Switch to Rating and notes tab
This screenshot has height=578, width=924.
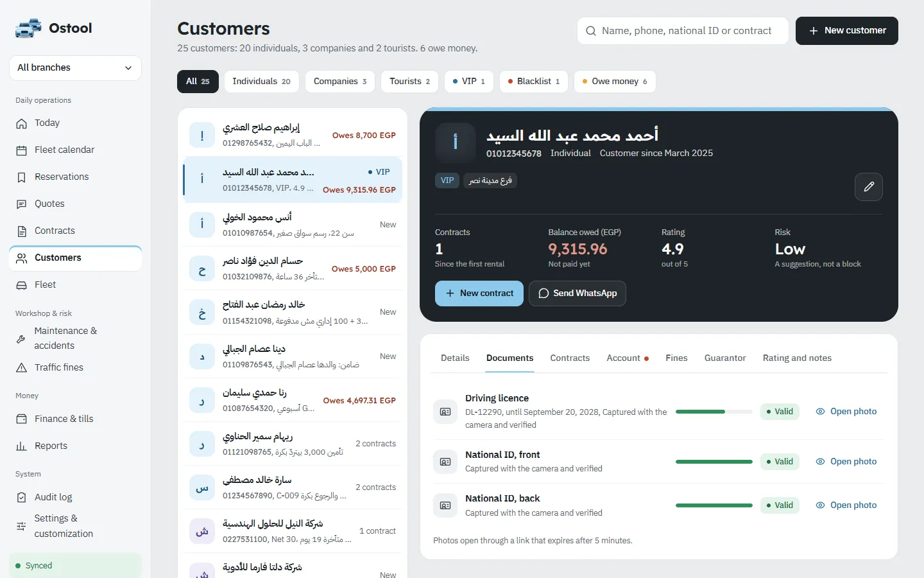tap(797, 358)
